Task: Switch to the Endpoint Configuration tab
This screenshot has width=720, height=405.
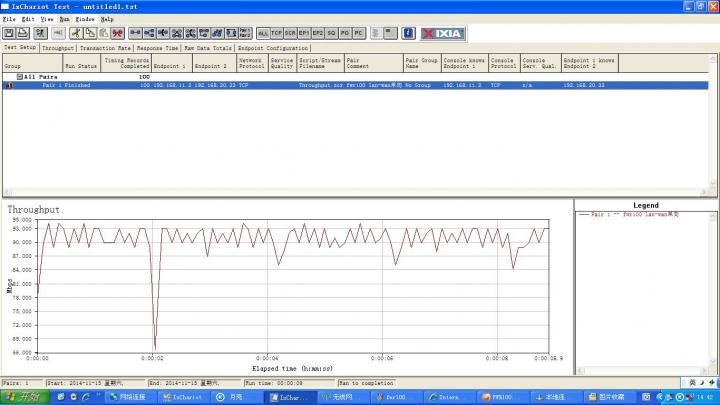Action: point(273,48)
